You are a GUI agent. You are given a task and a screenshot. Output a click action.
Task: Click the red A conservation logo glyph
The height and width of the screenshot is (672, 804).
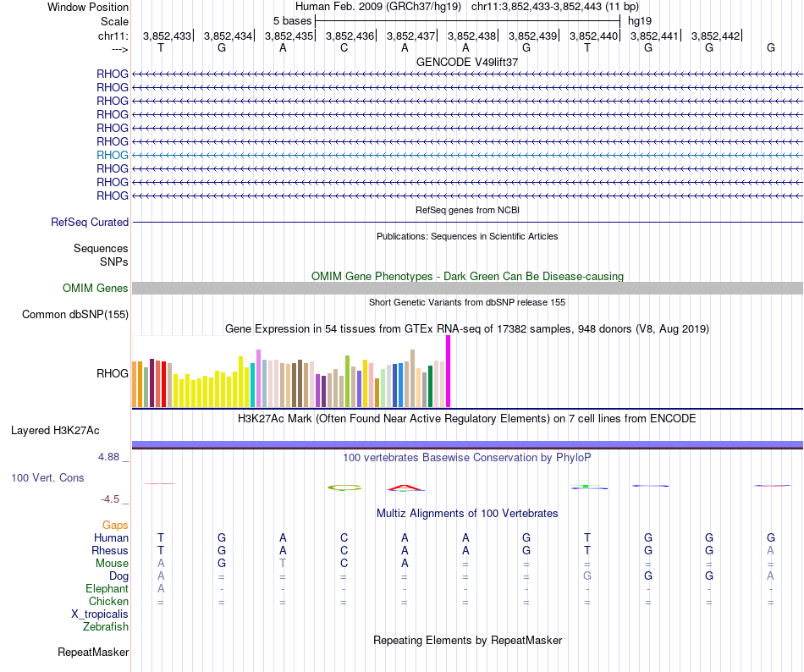pos(405,487)
